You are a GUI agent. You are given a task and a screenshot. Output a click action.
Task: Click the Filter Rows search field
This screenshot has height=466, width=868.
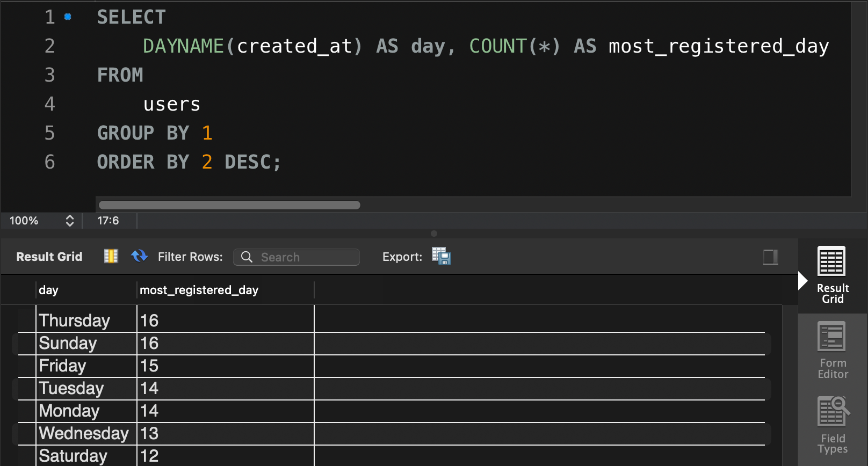click(x=296, y=257)
